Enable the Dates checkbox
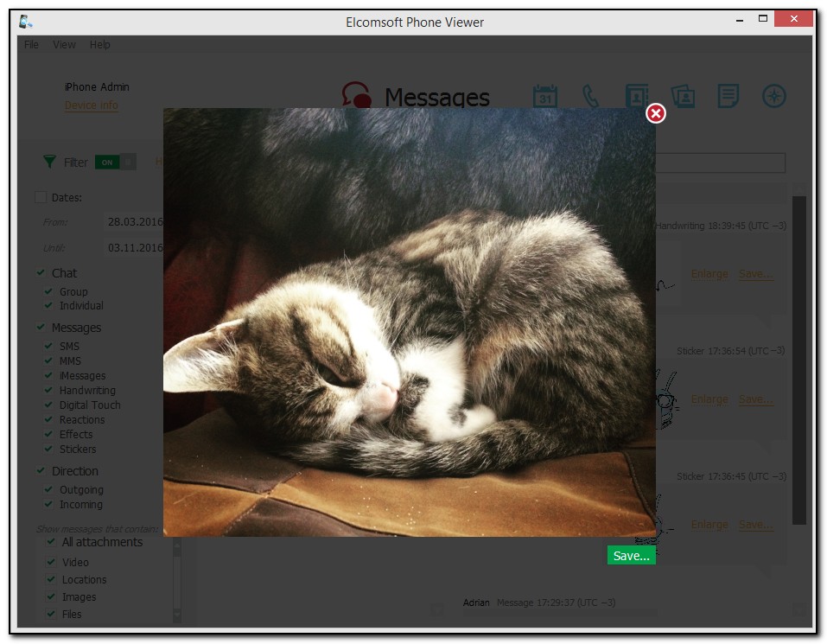This screenshot has height=644, width=827. [x=41, y=197]
